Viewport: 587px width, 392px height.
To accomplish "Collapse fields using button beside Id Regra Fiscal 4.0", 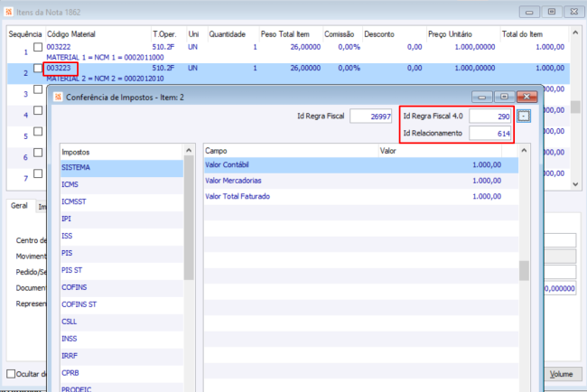I will [x=526, y=117].
